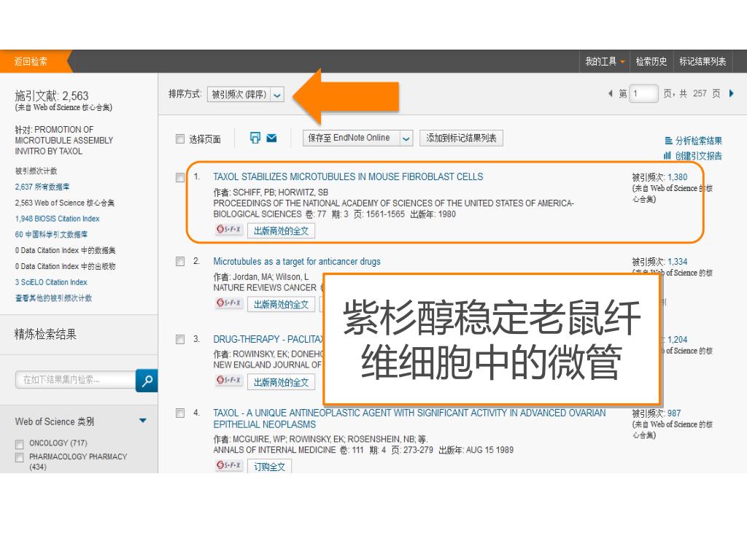
Task: Collapse the Web of Science 类别 section
Action: pyautogui.click(x=142, y=421)
